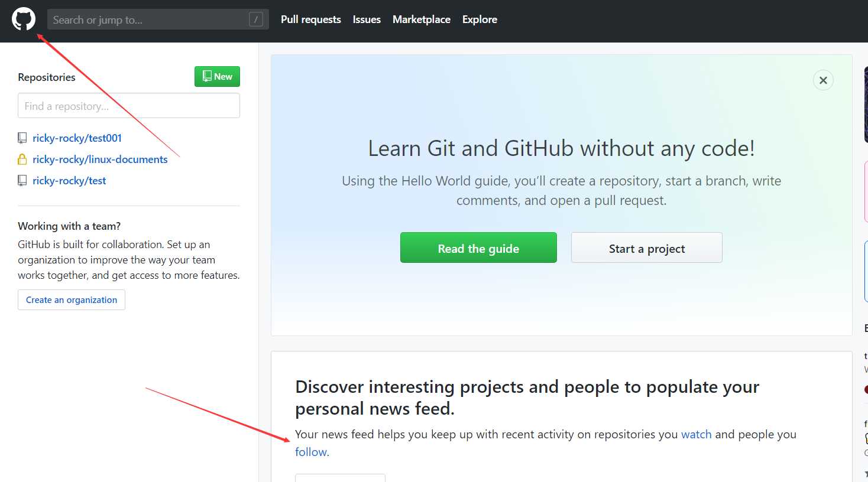Image resolution: width=868 pixels, height=482 pixels.
Task: Focus the Find a repository field
Action: (129, 106)
